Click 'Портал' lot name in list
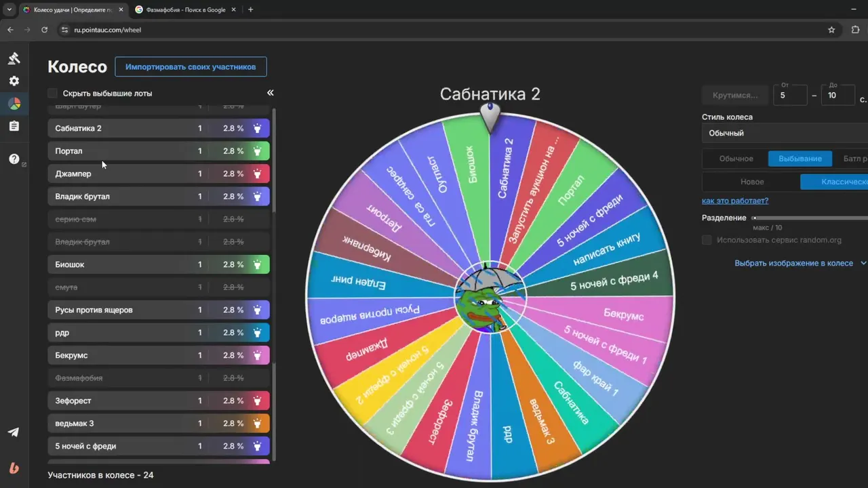868x488 pixels. point(68,151)
